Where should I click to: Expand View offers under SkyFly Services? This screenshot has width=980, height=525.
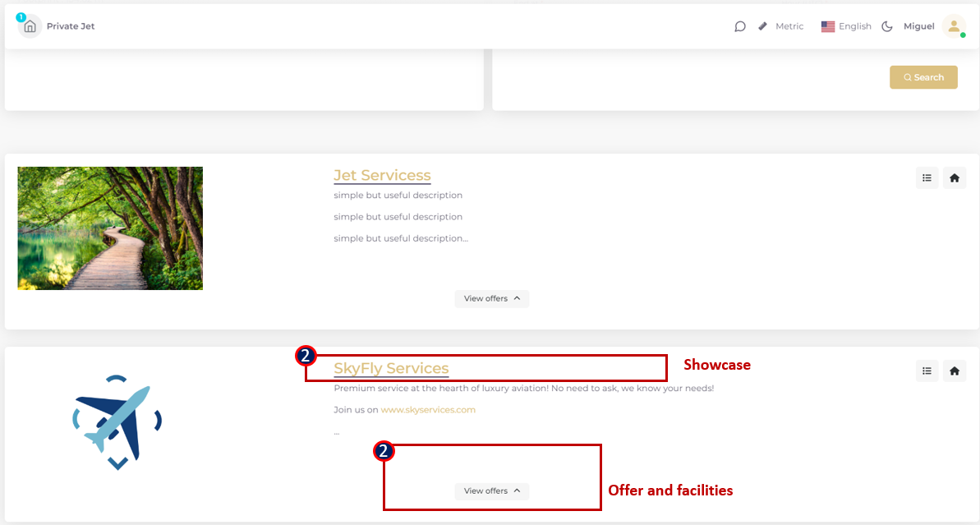pyautogui.click(x=492, y=491)
